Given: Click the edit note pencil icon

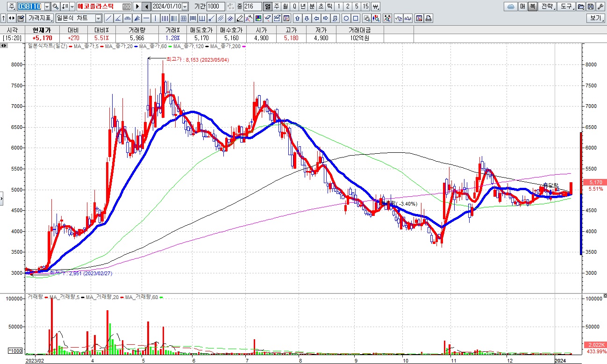Looking at the screenshot, I should pyautogui.click(x=21, y=18).
